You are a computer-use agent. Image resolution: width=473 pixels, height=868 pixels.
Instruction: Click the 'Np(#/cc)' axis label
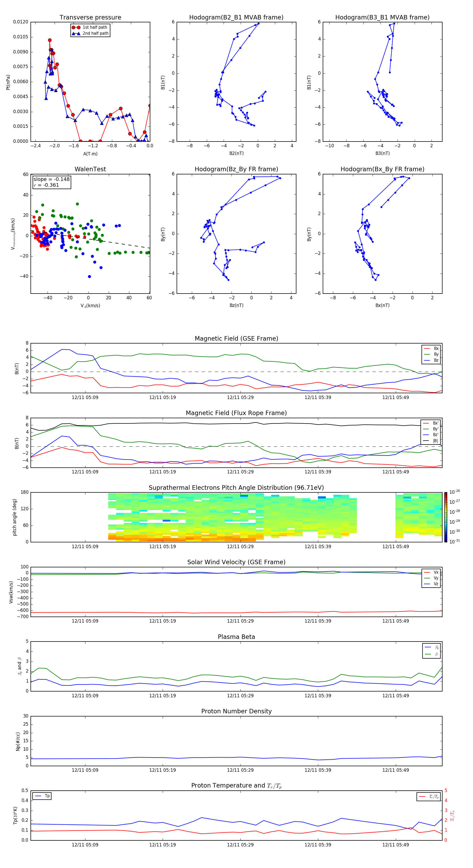pyautogui.click(x=18, y=741)
